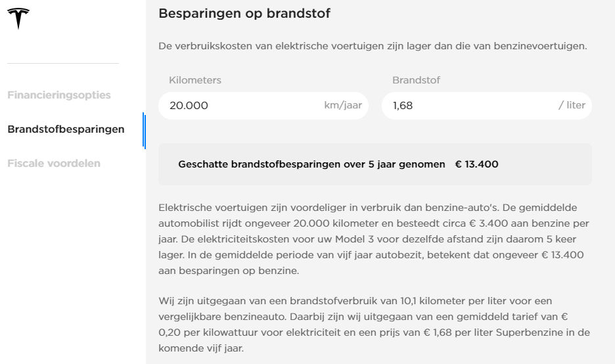Select Brandstofbesparingen in the sidebar

pyautogui.click(x=66, y=129)
